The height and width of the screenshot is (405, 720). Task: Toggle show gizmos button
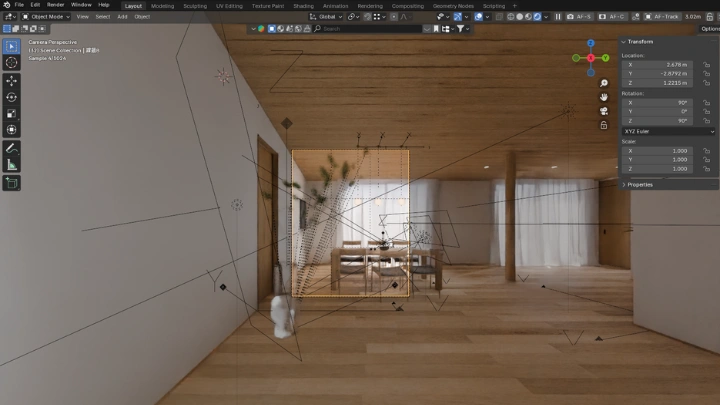[x=457, y=17]
